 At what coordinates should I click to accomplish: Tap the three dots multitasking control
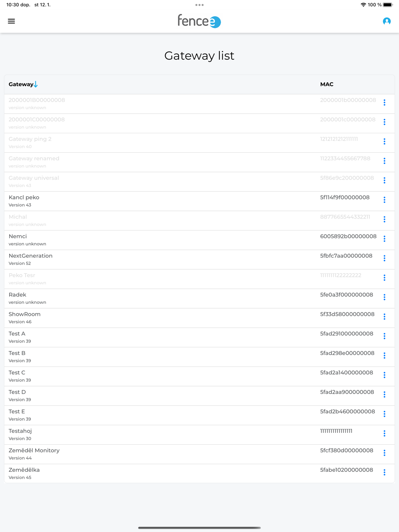[x=199, y=5]
